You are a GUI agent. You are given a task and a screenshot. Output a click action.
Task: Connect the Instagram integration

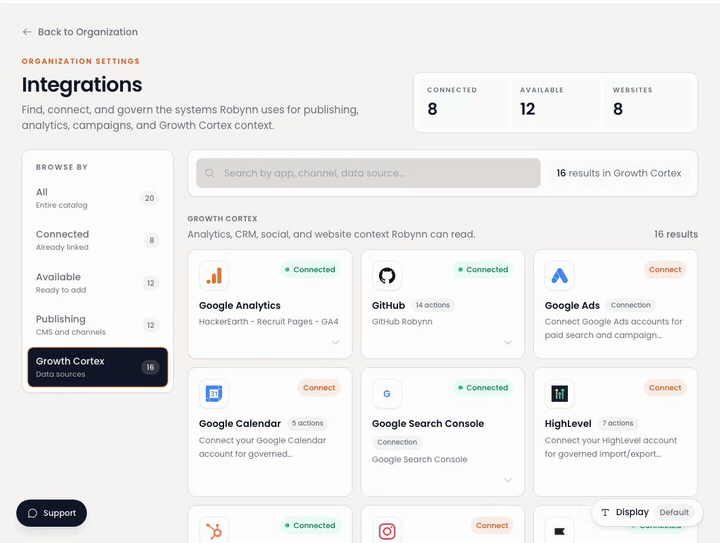[x=492, y=525]
